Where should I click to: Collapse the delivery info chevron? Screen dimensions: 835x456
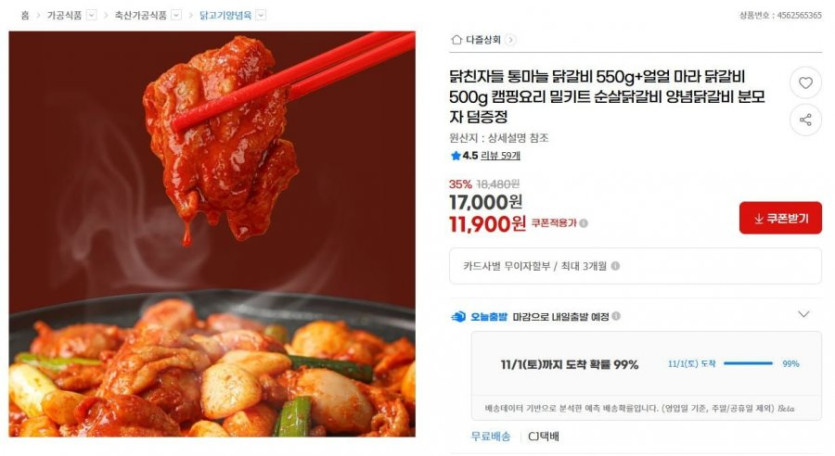pos(804,314)
